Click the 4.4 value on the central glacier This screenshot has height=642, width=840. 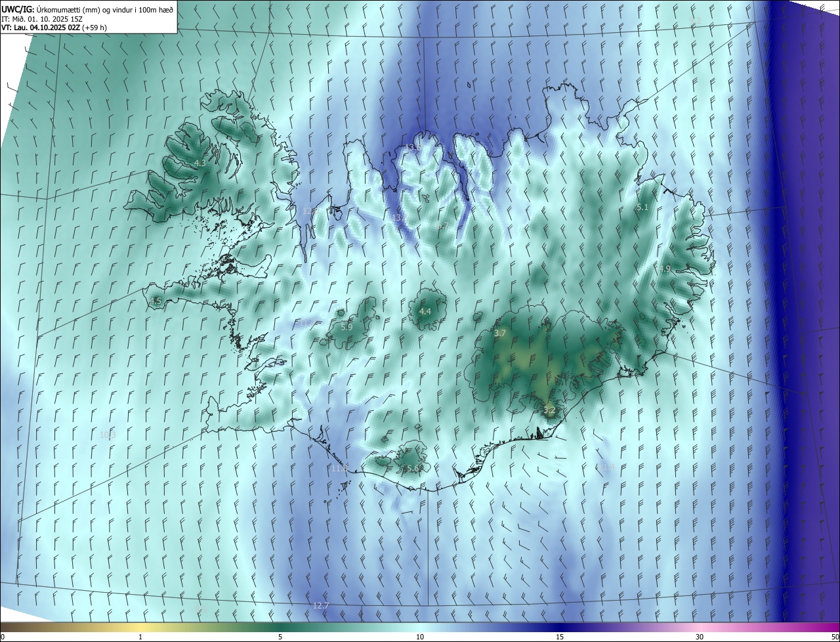point(425,311)
